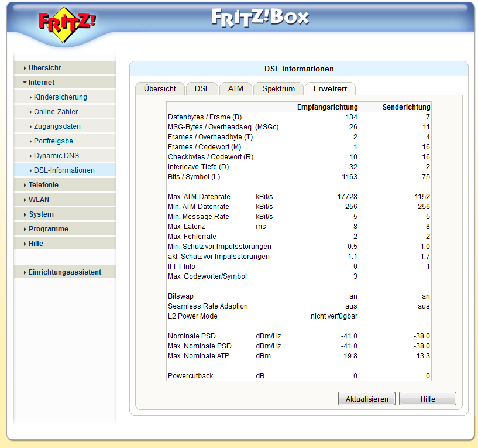Show the Spektrum tab
The image size is (478, 448).
click(x=278, y=89)
